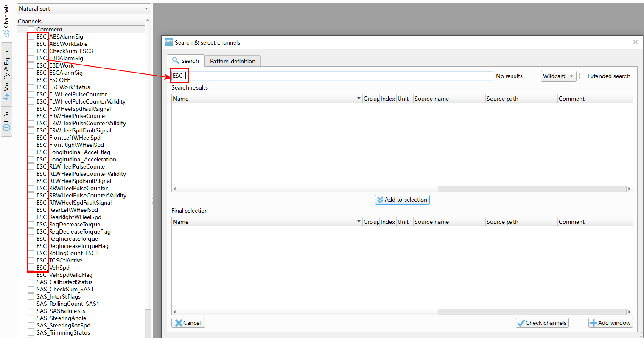644x338 pixels.
Task: Click final selection scrollbar left arrow
Action: (175, 312)
